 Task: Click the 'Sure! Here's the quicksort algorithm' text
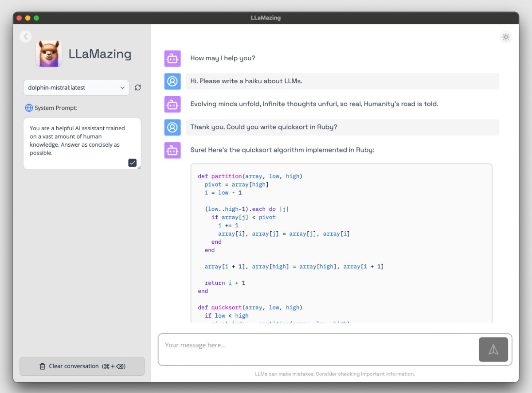(x=282, y=150)
